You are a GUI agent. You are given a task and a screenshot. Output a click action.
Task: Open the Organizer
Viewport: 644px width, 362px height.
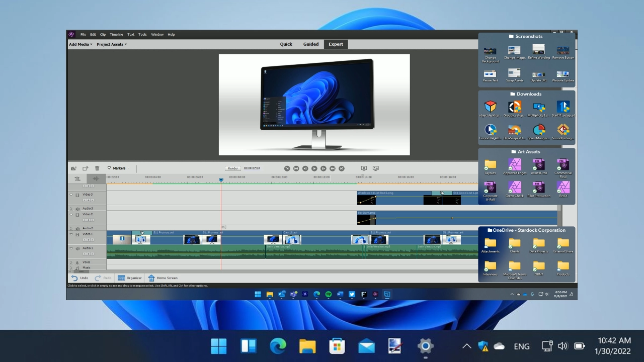pos(129,278)
